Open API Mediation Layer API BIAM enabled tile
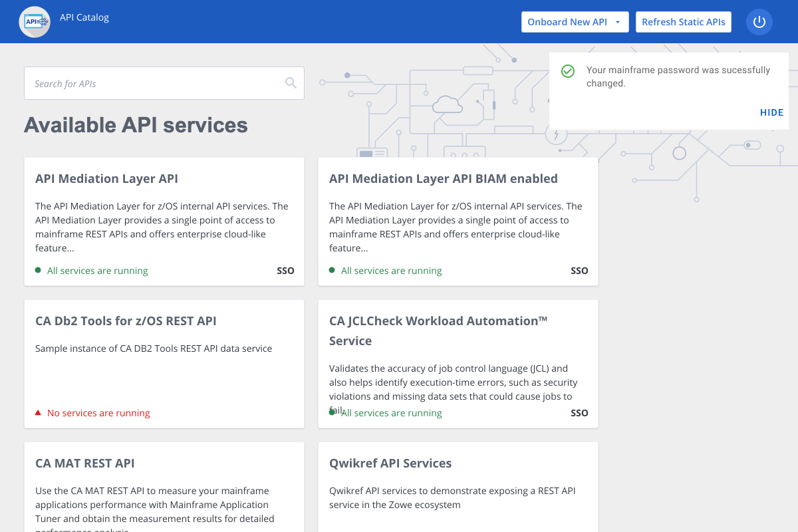 [458, 221]
